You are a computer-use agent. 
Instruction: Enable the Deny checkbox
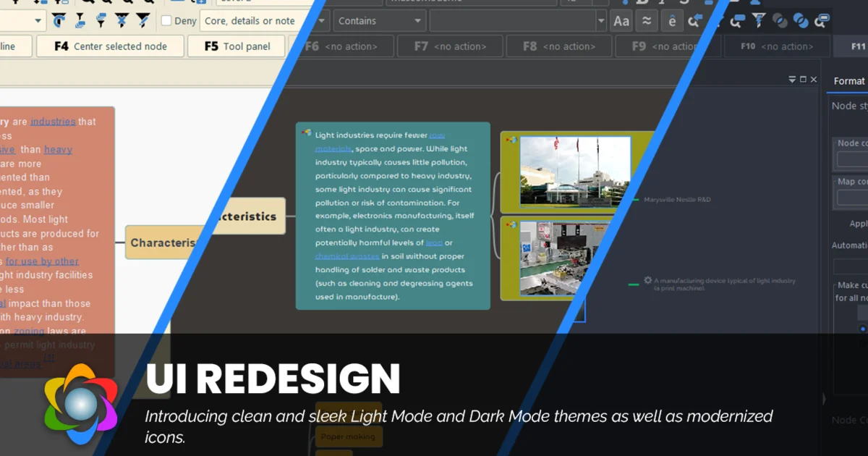[x=166, y=21]
